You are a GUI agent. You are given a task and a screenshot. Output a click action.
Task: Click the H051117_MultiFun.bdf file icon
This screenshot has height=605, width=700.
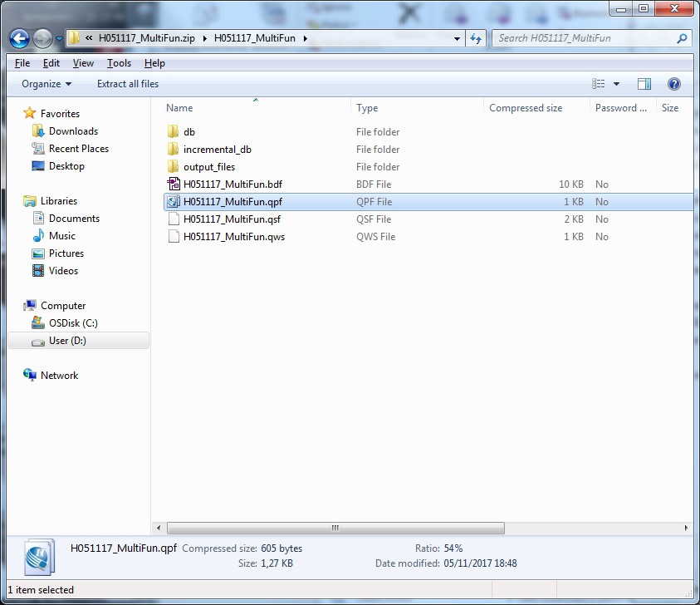coord(174,184)
